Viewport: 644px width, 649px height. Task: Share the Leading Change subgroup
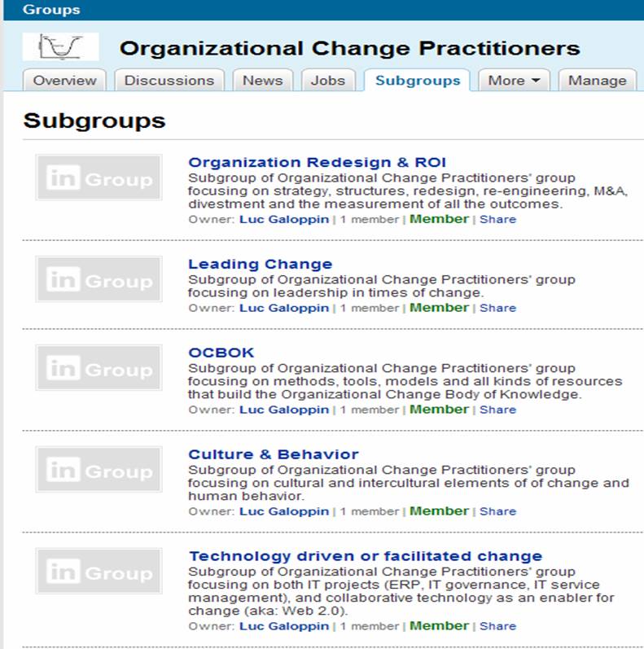pos(498,308)
